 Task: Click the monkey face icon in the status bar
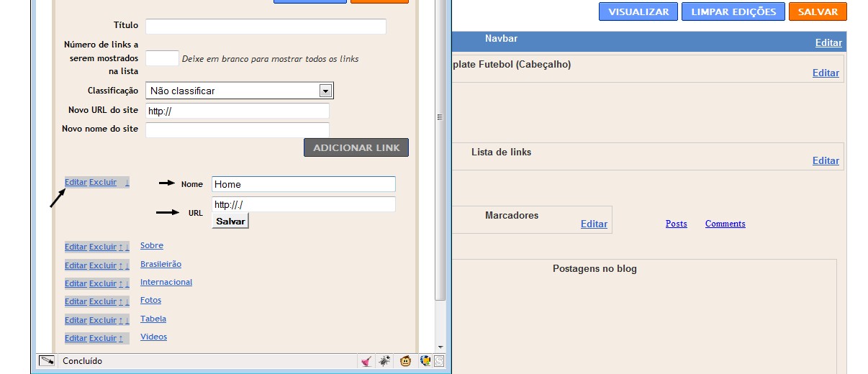pyautogui.click(x=405, y=361)
